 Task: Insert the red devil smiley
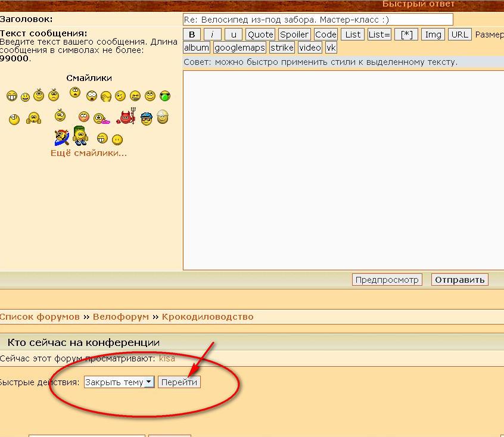pos(126,117)
